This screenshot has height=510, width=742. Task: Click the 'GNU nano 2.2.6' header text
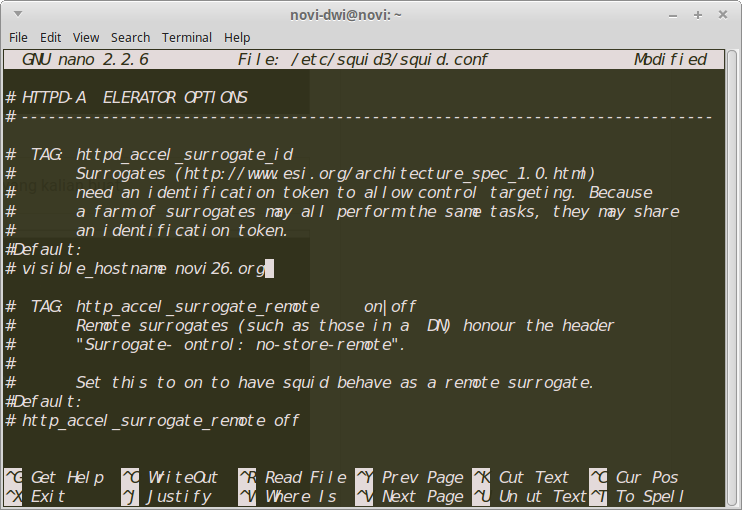point(85,60)
